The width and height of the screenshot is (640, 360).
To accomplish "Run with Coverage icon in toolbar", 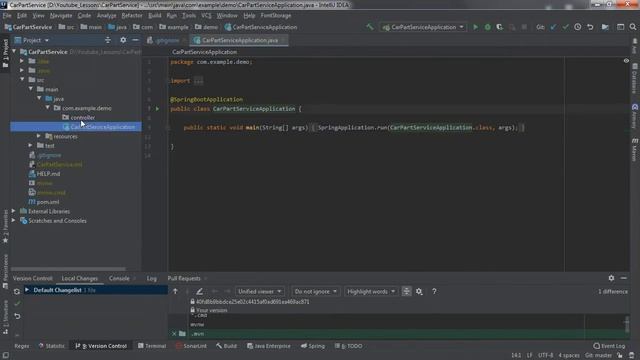I will 500,27.
